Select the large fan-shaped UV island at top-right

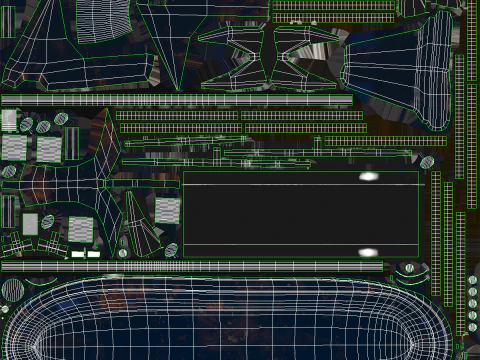click(397, 70)
